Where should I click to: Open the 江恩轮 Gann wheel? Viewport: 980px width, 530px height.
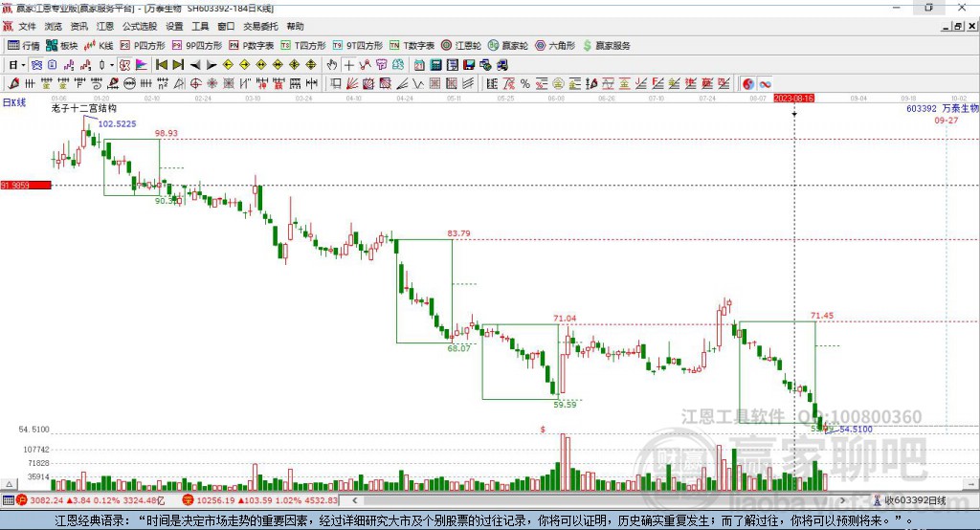461,46
